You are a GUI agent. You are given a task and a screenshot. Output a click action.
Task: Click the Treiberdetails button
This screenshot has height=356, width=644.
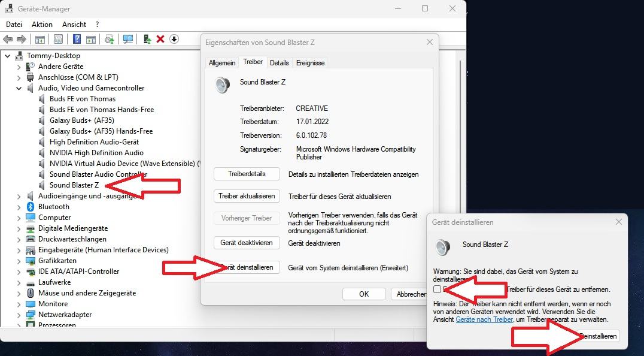(x=247, y=174)
